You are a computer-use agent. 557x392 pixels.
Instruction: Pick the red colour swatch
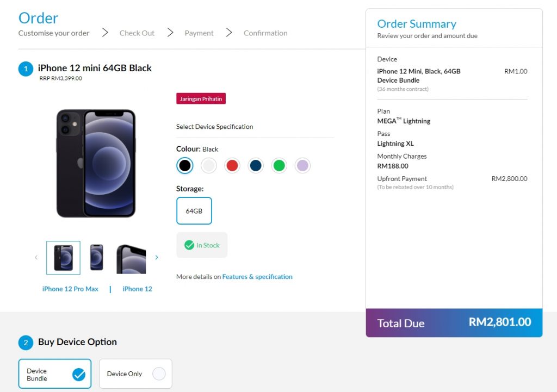(232, 166)
